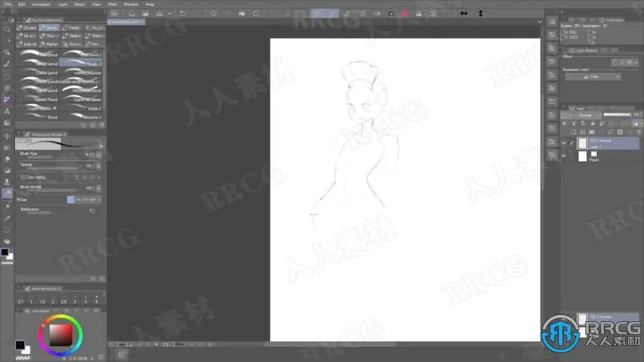Select the currently highlighted blend tool icon

[7, 194]
